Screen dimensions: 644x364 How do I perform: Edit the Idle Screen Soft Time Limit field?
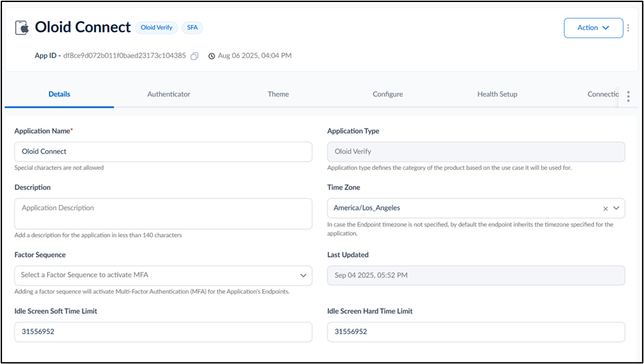[x=163, y=332]
